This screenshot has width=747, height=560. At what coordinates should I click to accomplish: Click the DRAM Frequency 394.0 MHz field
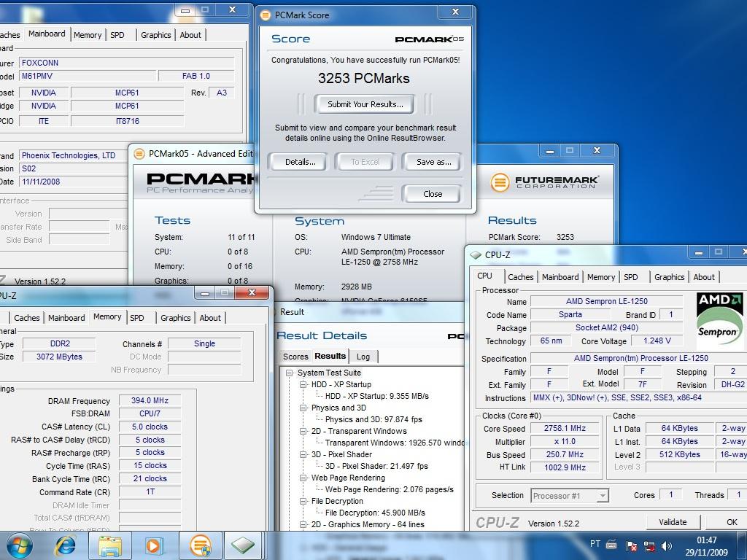pos(150,400)
